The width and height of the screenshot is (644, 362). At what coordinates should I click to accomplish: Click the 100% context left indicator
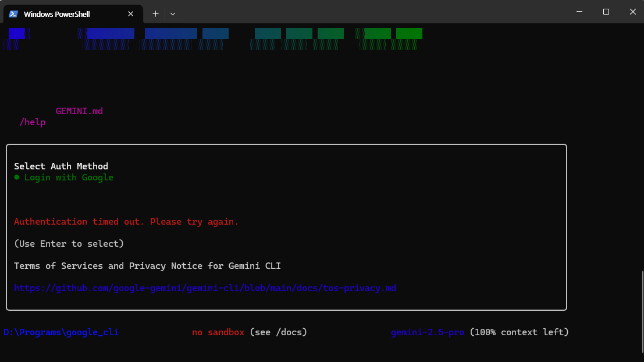pyautogui.click(x=519, y=332)
